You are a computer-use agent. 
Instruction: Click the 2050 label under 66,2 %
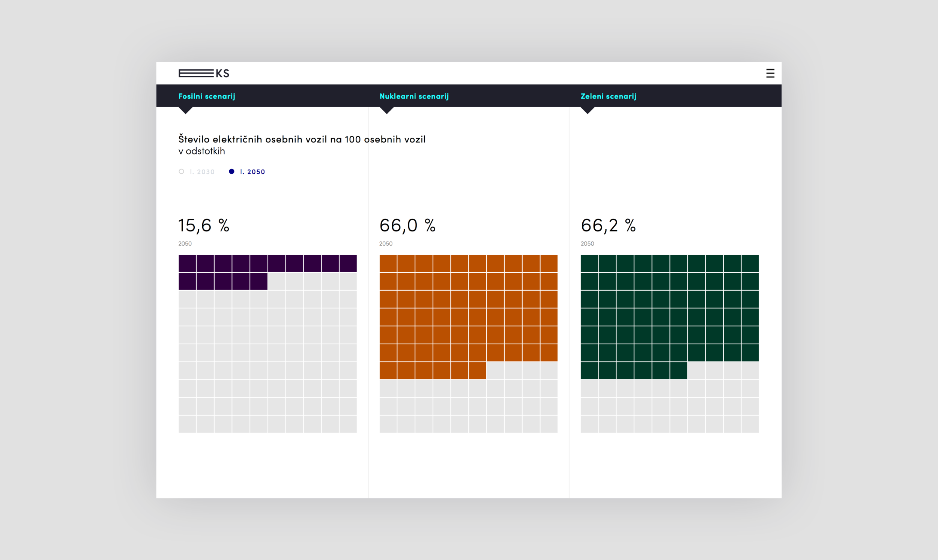tap(587, 244)
